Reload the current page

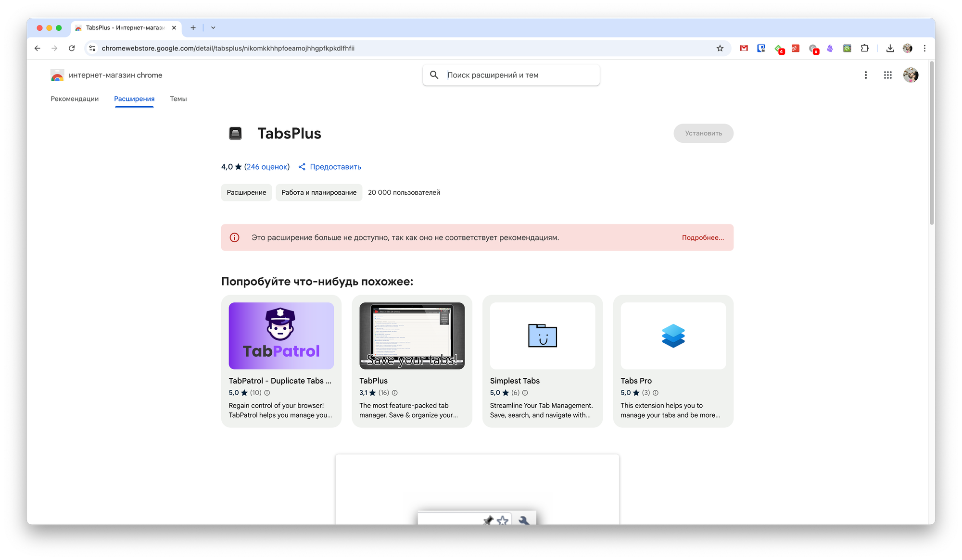(x=72, y=48)
